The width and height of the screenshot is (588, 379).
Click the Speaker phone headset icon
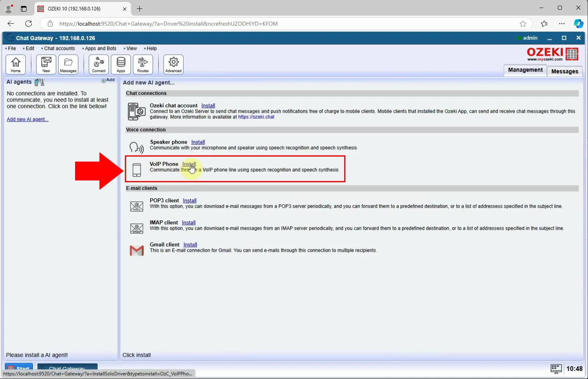(x=137, y=147)
